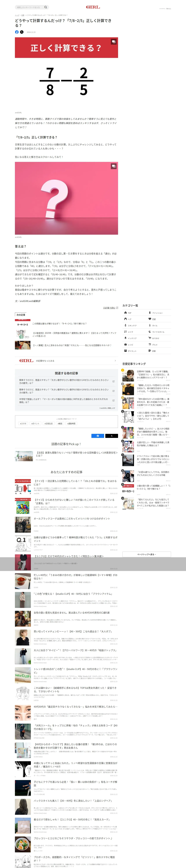186x868 pixels.
Task: Open the グローバルワーク 垢抜けトップス article
Action: coord(66,656)
